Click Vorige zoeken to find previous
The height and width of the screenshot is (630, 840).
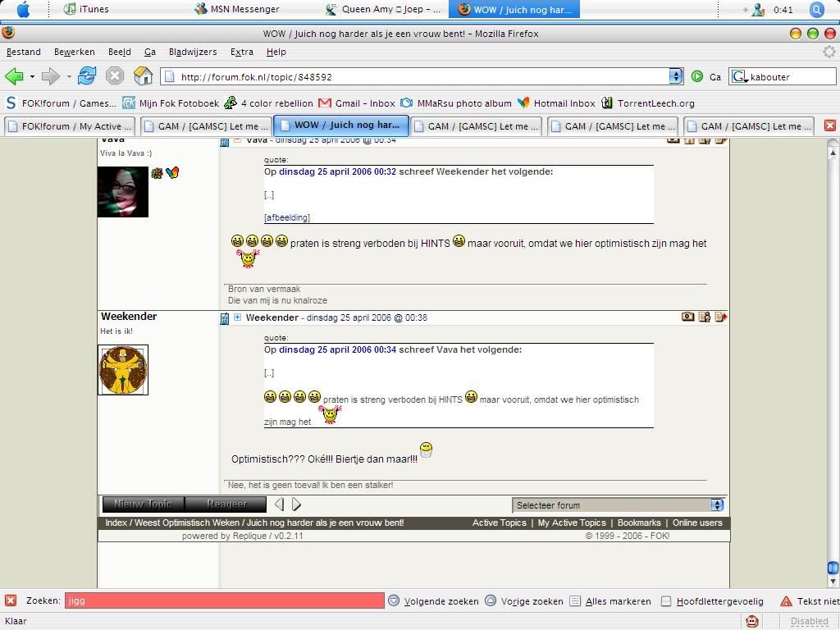[x=524, y=601]
